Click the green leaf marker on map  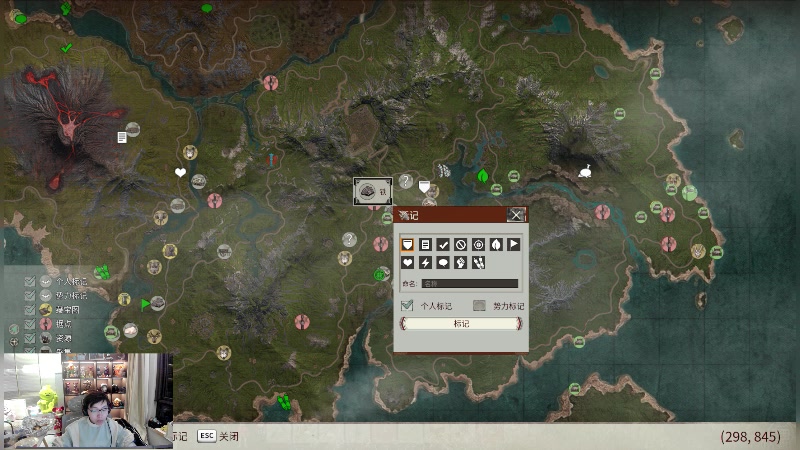coord(483,176)
